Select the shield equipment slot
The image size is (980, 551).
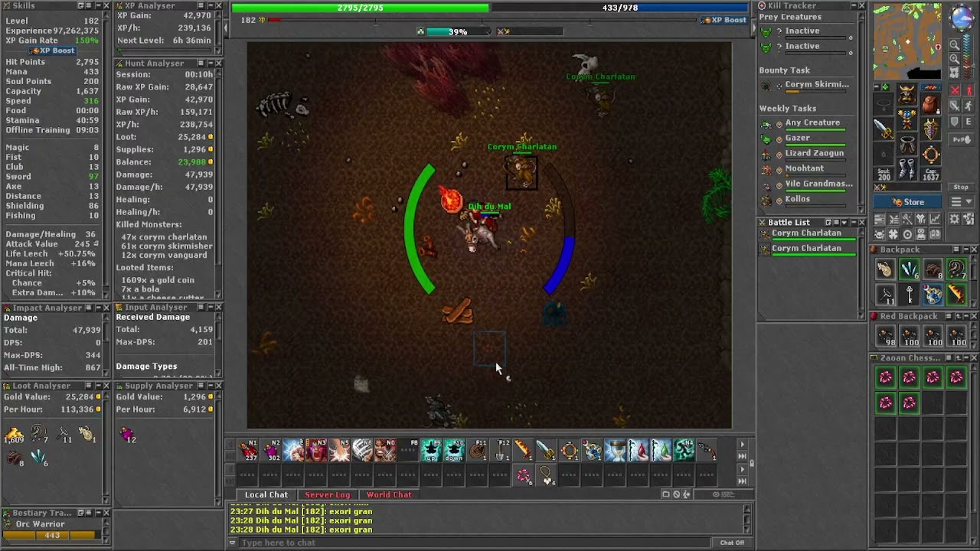pyautogui.click(x=931, y=129)
